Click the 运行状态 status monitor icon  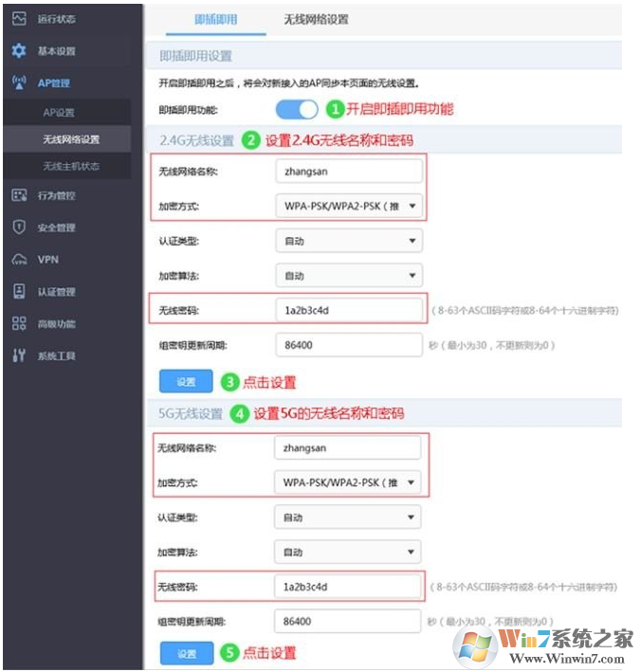pos(19,19)
